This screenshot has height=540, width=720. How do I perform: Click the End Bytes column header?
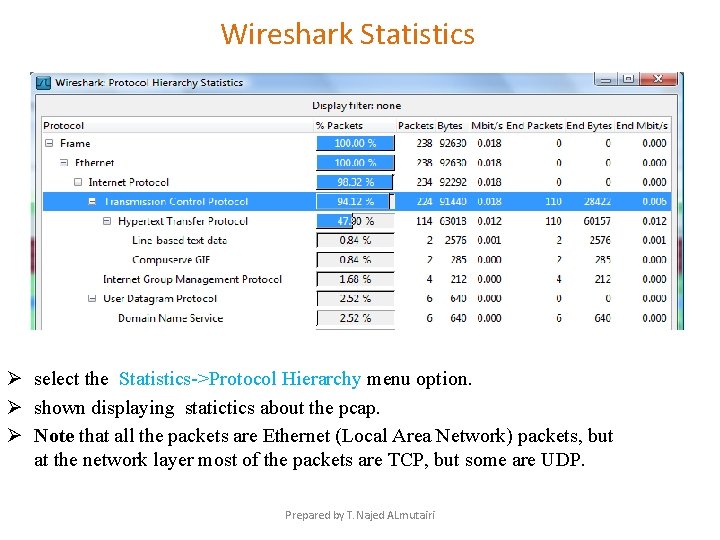pos(589,126)
